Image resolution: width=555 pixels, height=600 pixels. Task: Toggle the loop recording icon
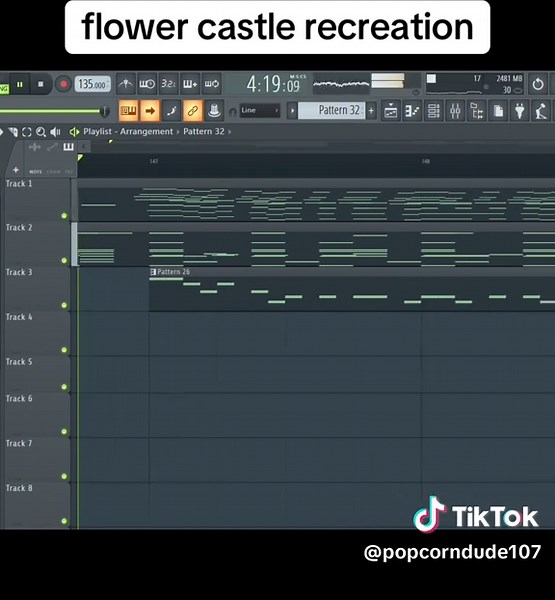(x=212, y=84)
